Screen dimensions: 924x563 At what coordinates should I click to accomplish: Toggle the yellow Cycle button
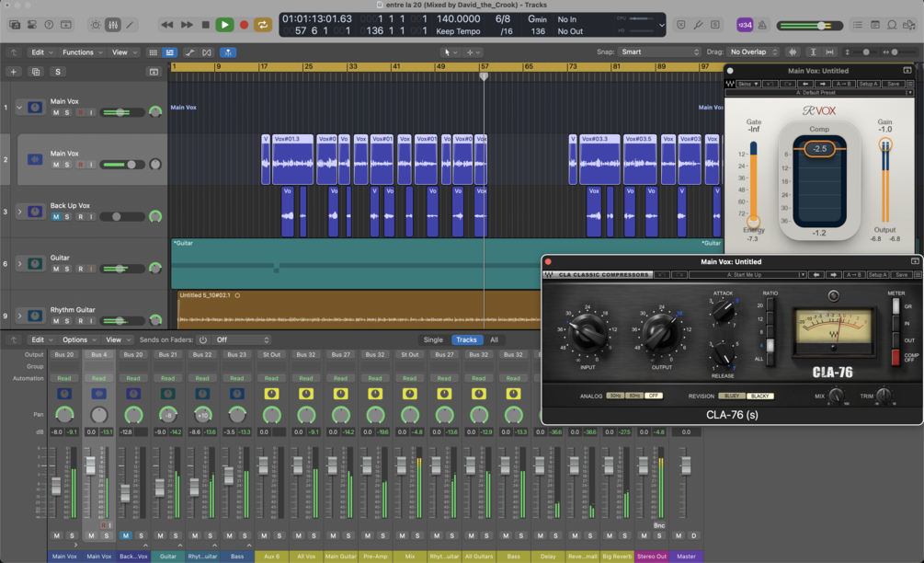pyautogui.click(x=262, y=25)
